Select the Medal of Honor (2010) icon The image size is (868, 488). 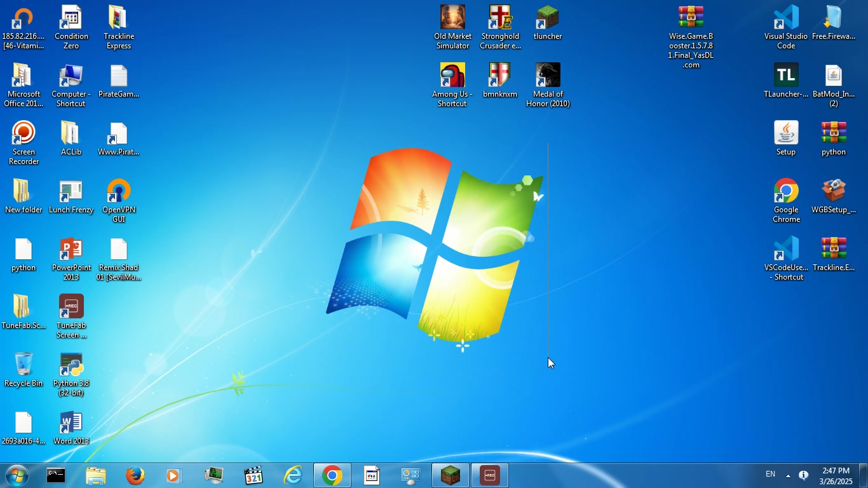(548, 86)
